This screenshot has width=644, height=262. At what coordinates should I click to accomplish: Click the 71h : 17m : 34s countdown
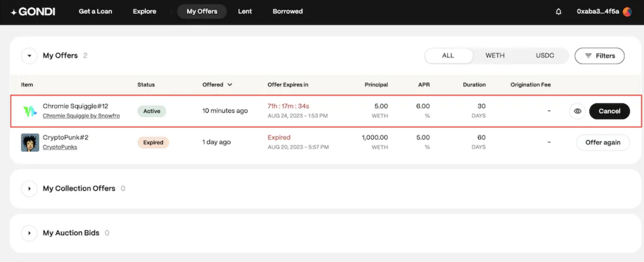coord(288,106)
